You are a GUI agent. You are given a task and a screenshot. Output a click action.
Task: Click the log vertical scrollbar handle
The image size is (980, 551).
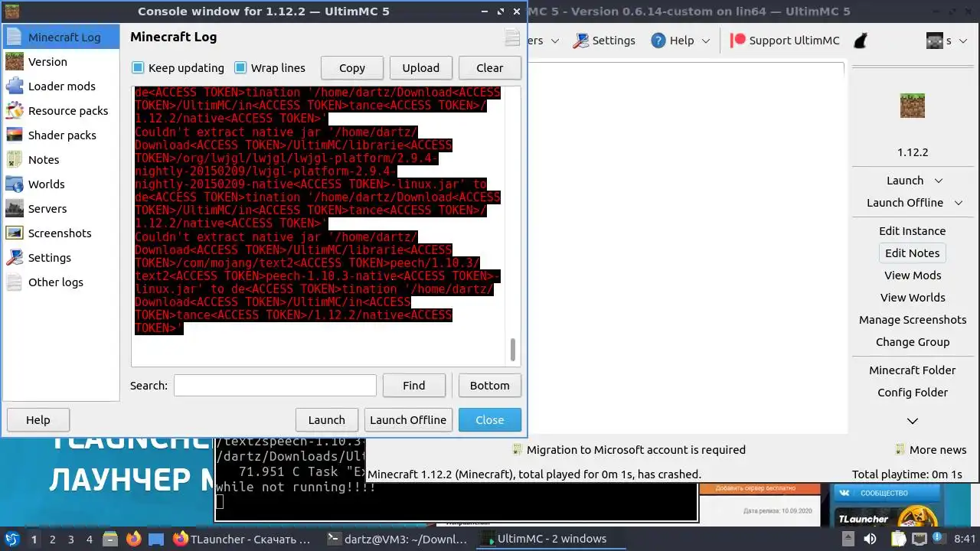(513, 350)
